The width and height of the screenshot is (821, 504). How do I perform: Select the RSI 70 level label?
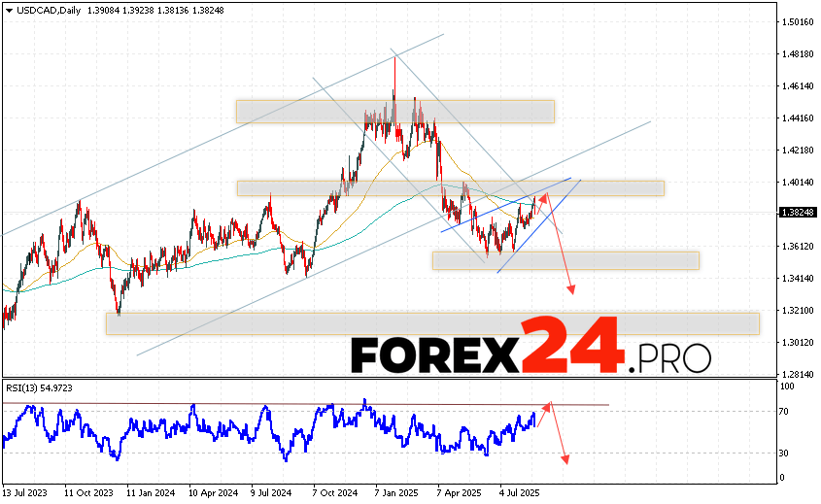(783, 412)
